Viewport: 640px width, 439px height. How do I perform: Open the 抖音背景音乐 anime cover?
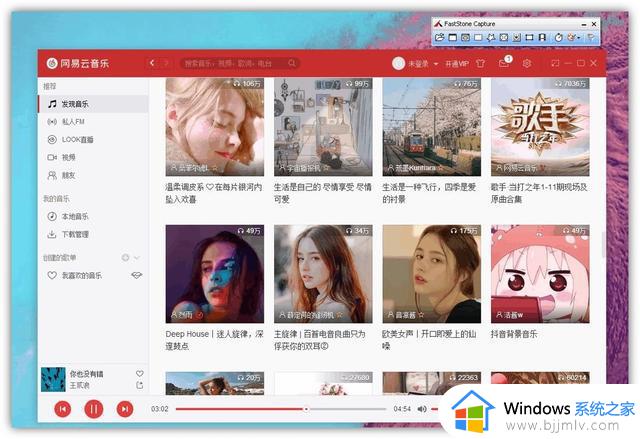click(x=540, y=274)
